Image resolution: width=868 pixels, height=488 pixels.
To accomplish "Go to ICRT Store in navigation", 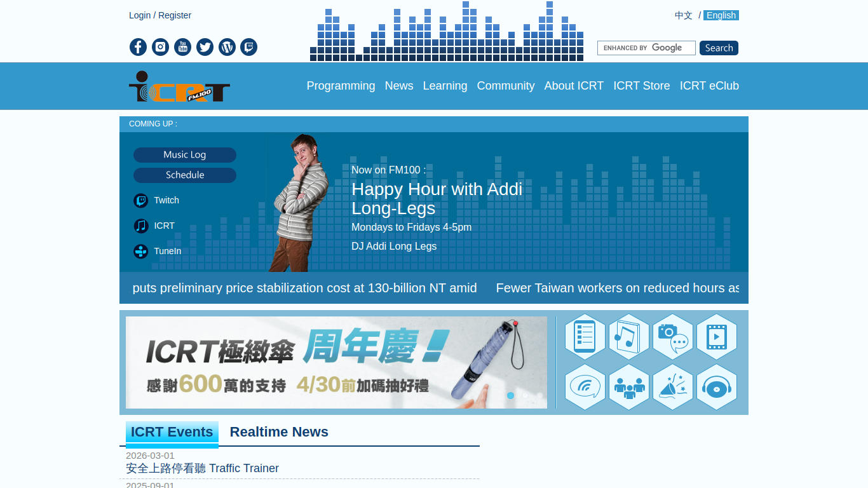I will [x=642, y=86].
